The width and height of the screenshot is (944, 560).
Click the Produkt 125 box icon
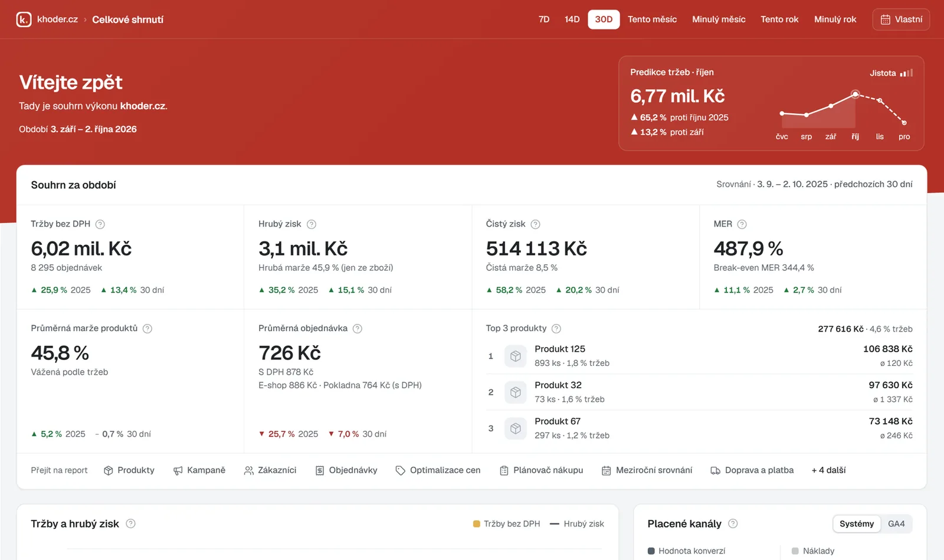tap(516, 356)
